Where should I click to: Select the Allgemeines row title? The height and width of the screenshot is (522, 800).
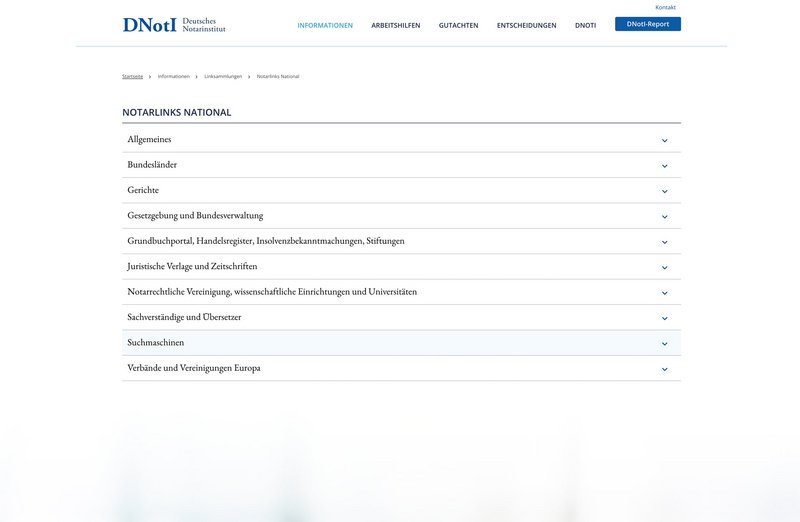pyautogui.click(x=149, y=139)
